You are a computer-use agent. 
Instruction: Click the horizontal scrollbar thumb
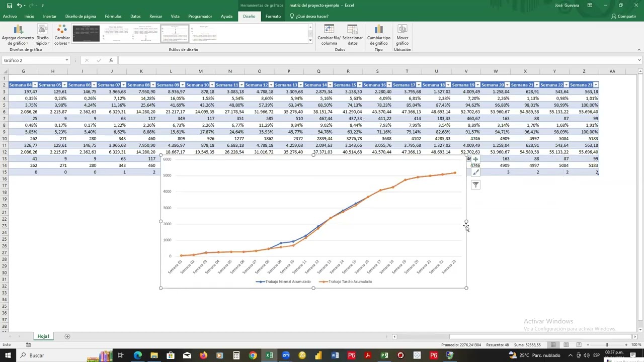tap(541, 336)
